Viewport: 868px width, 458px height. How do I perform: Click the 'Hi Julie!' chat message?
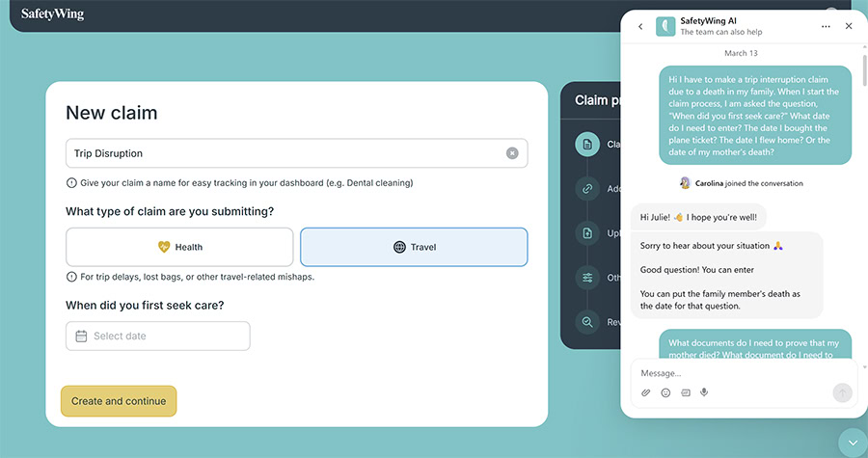[x=698, y=217]
